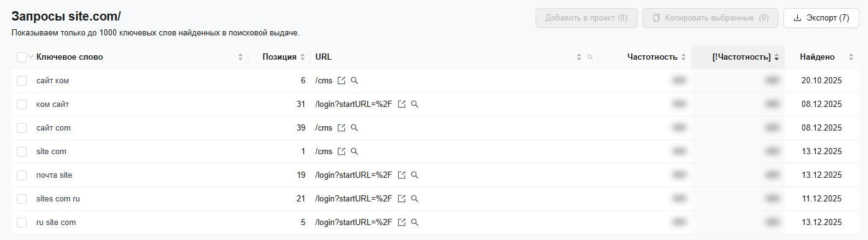Image resolution: width=868 pixels, height=240 pixels.
Task: Click the /login?startURL=%2F link for 'ru site com'
Action: pyautogui.click(x=354, y=223)
